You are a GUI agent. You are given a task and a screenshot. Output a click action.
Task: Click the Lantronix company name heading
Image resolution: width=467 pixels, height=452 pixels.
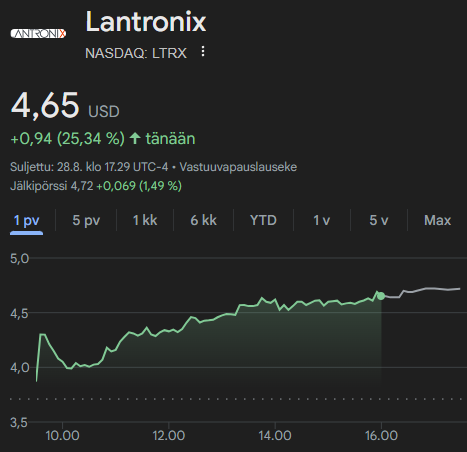tap(146, 22)
